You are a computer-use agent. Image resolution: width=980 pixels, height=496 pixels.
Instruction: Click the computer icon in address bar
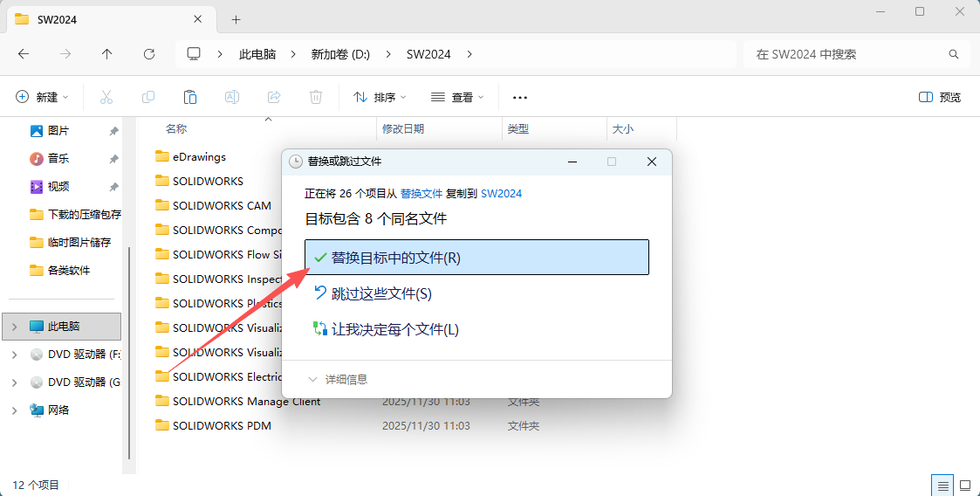pos(194,54)
